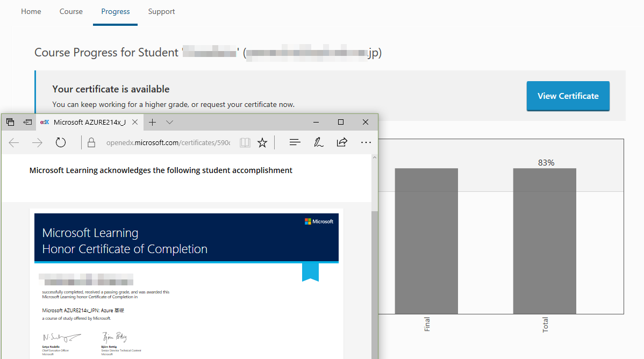Click the site lock icon
644x359 pixels.
coord(91,142)
